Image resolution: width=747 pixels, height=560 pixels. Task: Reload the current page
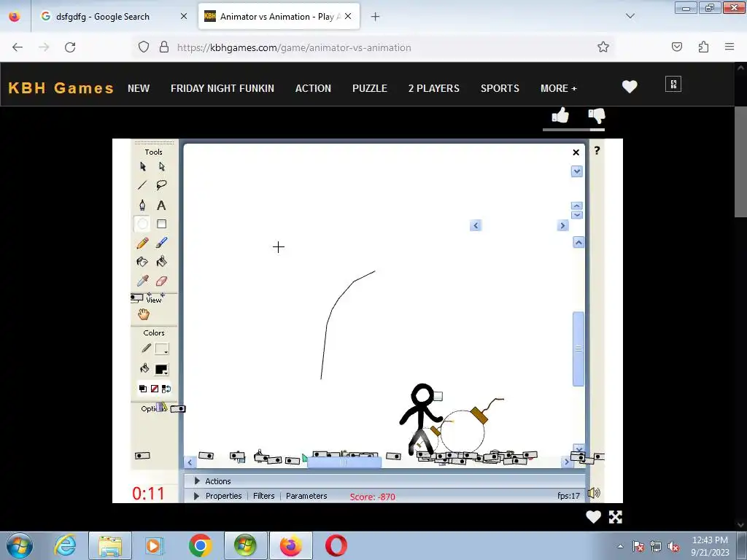tap(70, 47)
